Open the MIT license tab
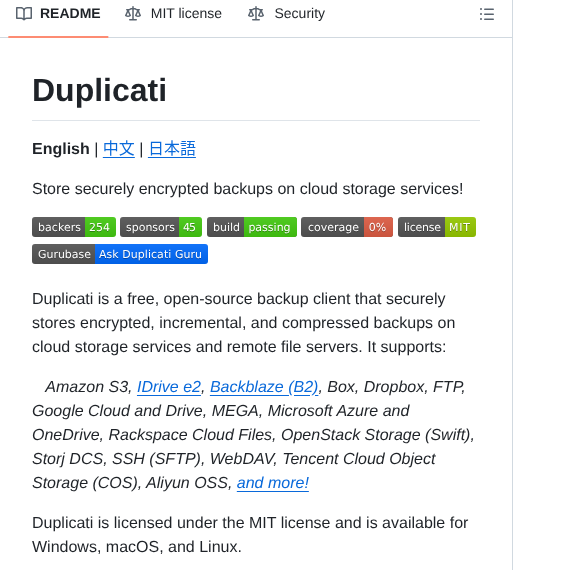The height and width of the screenshot is (570, 578). [x=174, y=14]
